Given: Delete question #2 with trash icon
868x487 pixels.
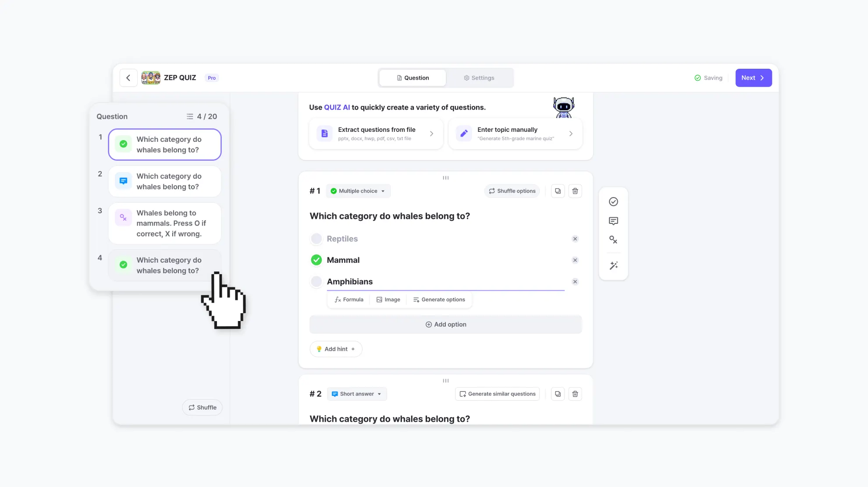Looking at the screenshot, I should pyautogui.click(x=575, y=394).
